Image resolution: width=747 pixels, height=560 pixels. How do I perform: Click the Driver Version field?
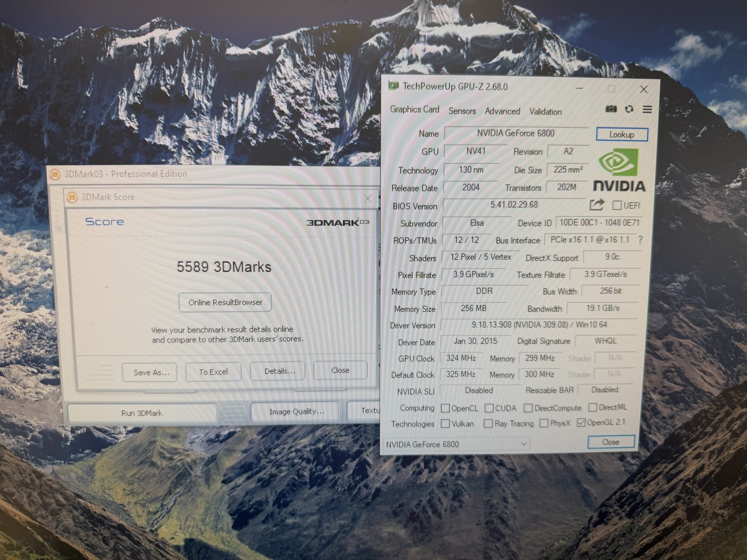click(x=539, y=325)
